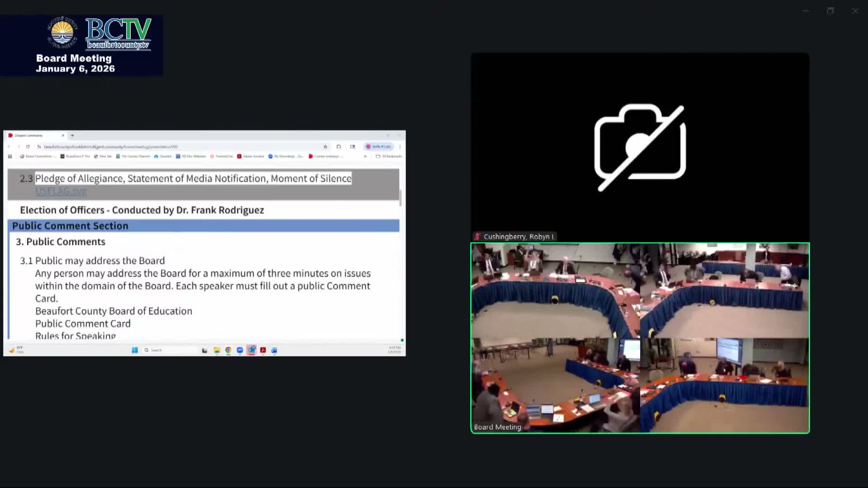Open the USFLAG.svg attachment link

61,191
